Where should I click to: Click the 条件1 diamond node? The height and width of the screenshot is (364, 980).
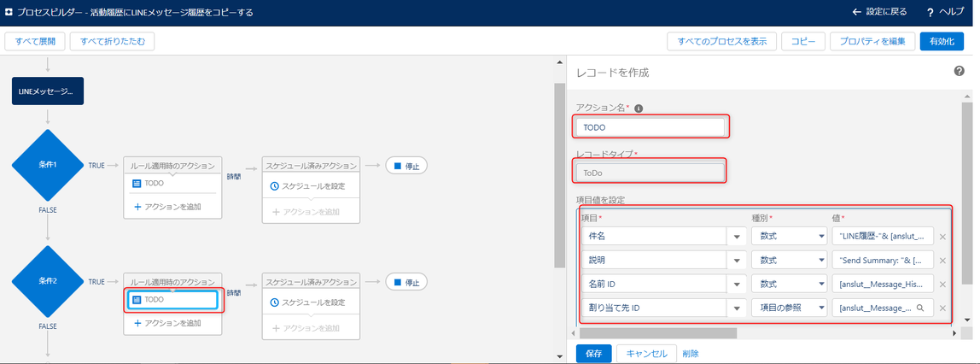(x=48, y=165)
